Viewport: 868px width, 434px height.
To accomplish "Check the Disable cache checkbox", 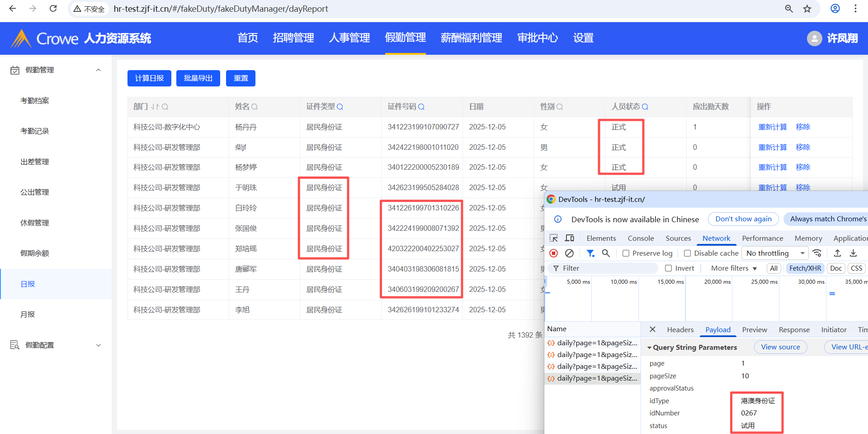I will (x=688, y=253).
